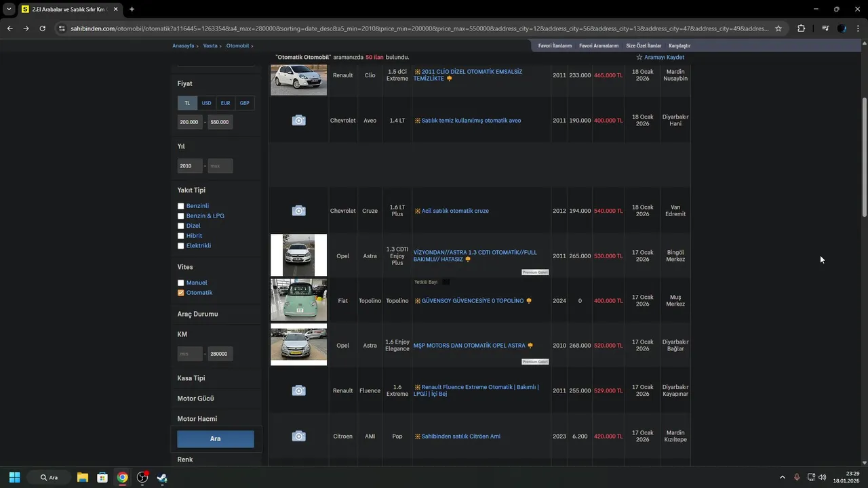Open OBS Studio from taskbar
This screenshot has height=488, width=868.
[x=142, y=477]
